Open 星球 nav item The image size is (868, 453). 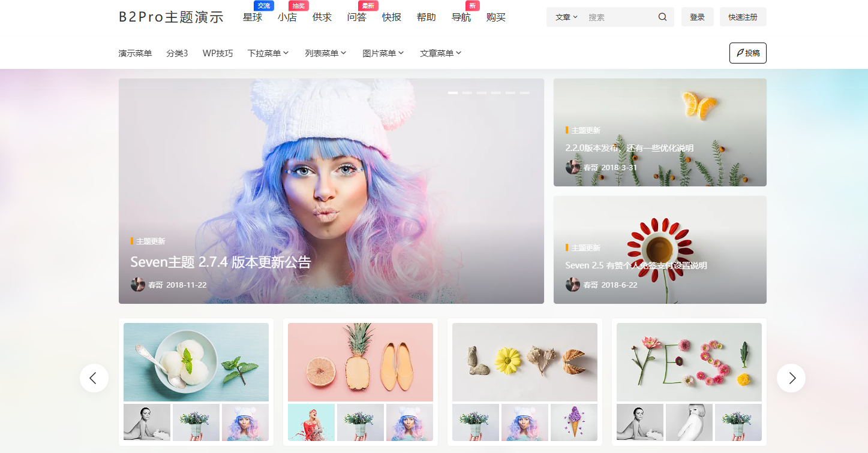[x=253, y=17]
